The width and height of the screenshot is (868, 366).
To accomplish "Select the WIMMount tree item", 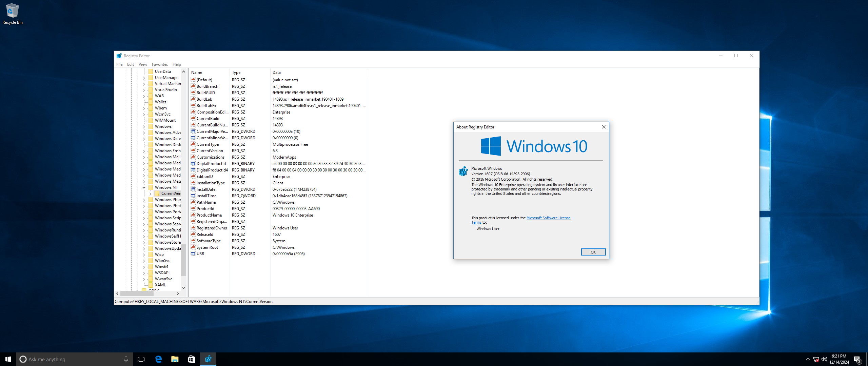I will tap(165, 120).
